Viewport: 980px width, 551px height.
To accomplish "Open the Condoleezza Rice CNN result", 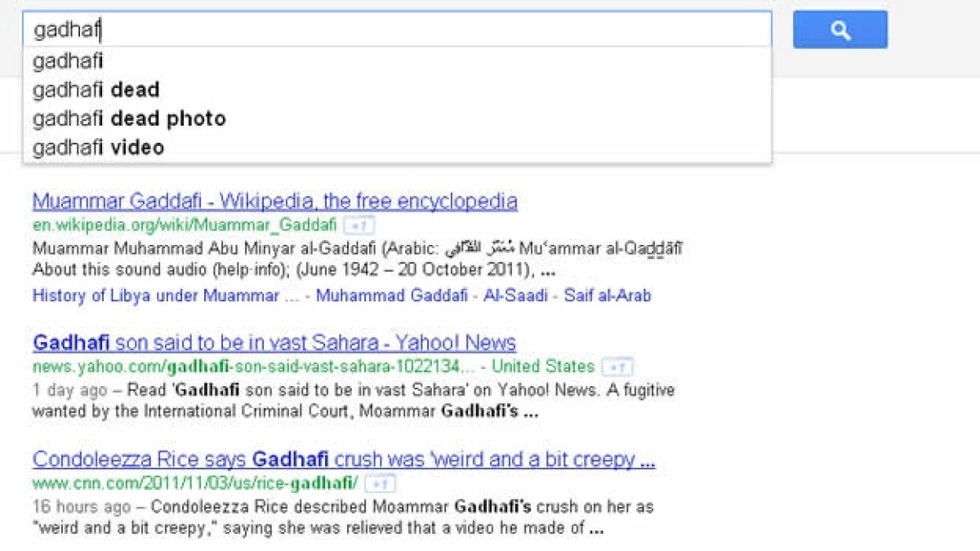I will pyautogui.click(x=344, y=460).
